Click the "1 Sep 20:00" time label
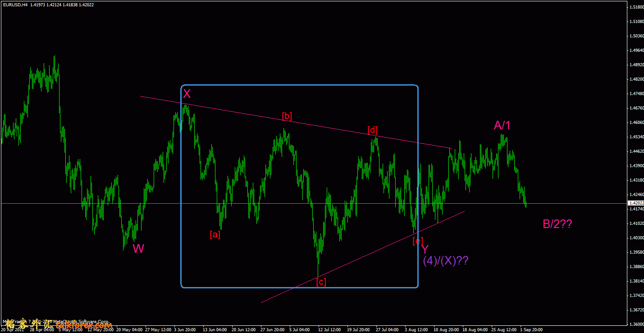This screenshot has width=644, height=333. coord(532,329)
